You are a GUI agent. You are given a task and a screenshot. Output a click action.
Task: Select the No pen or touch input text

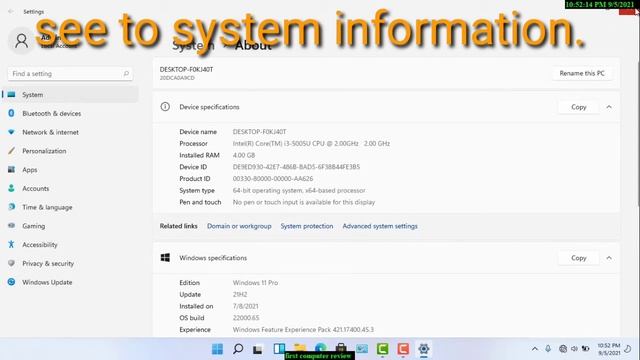[304, 202]
